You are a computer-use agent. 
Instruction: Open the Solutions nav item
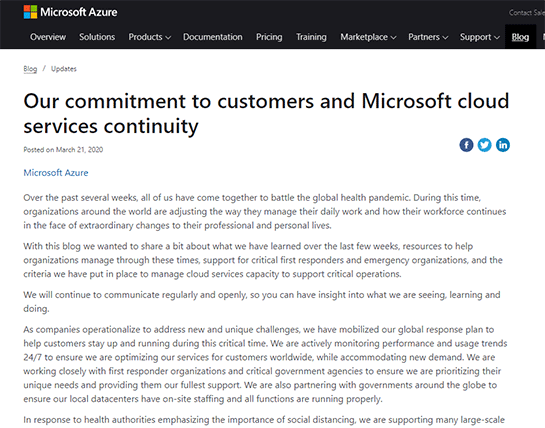(97, 37)
